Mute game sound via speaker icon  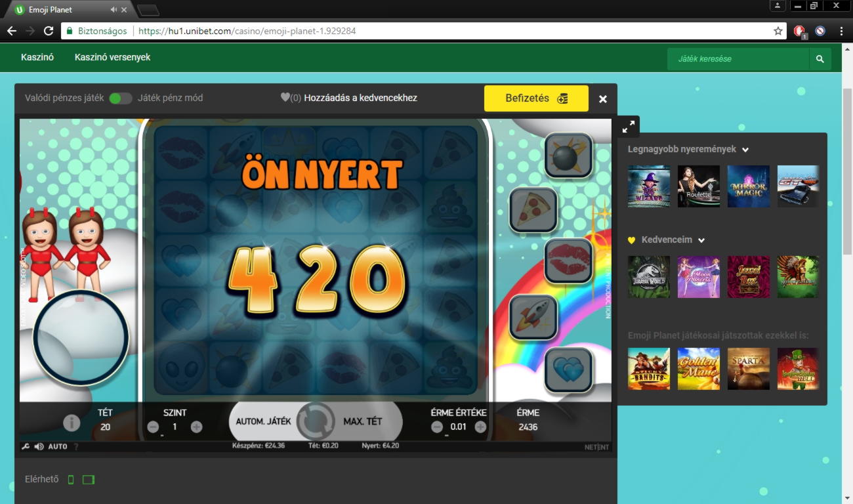pyautogui.click(x=39, y=447)
